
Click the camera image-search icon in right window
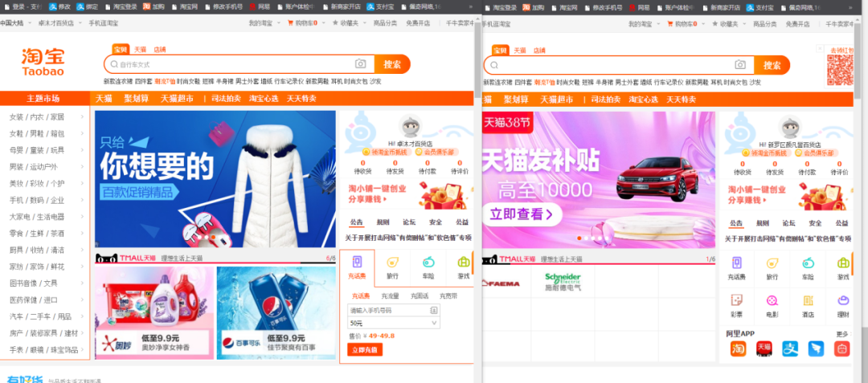[740, 65]
